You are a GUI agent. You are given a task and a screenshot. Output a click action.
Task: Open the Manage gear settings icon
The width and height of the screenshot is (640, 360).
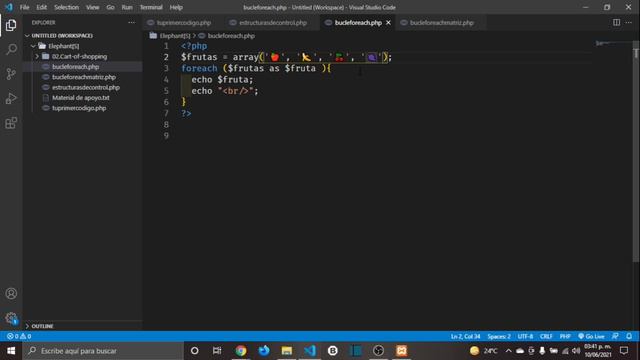pyautogui.click(x=11, y=318)
